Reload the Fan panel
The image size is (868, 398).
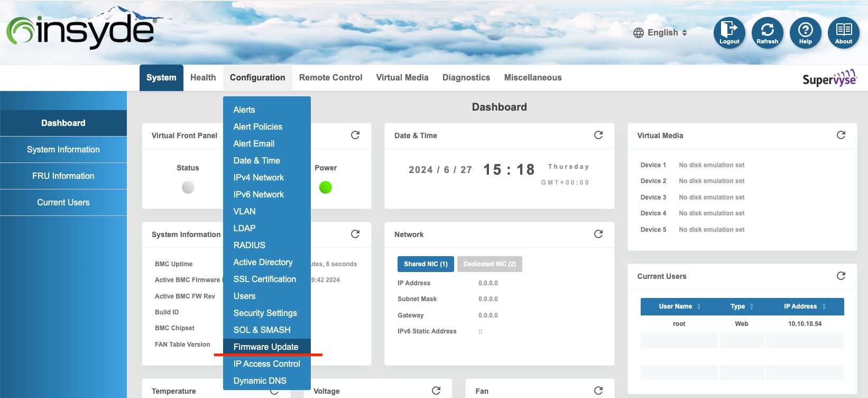[x=598, y=391]
